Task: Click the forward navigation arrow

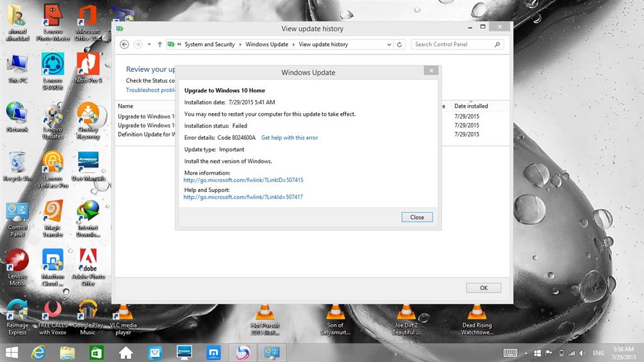Action: 138,45
